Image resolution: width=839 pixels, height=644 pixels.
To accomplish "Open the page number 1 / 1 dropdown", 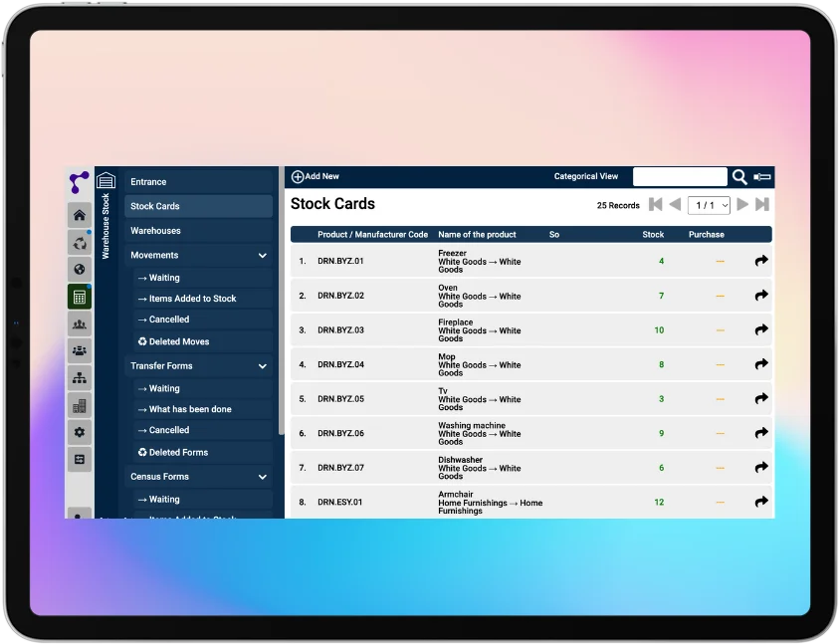I will point(709,205).
